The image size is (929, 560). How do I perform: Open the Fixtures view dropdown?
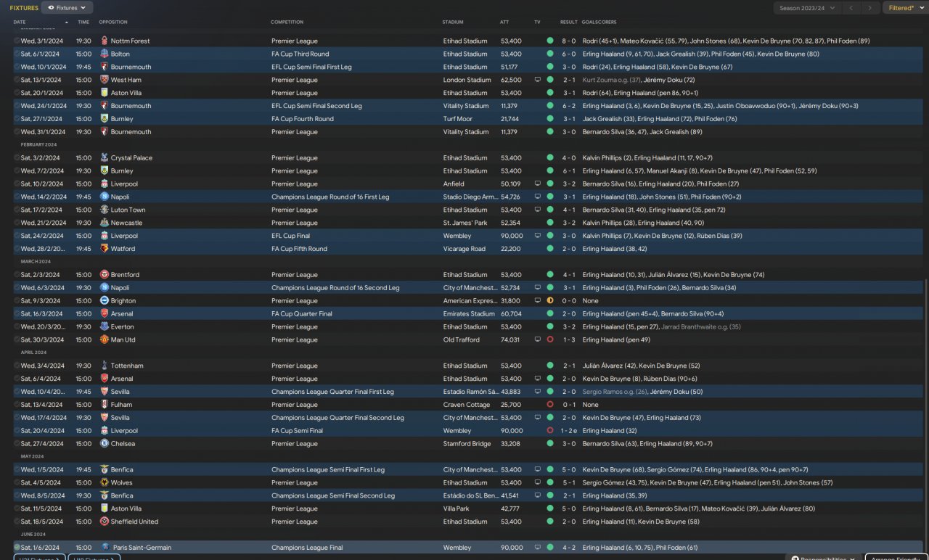point(67,8)
